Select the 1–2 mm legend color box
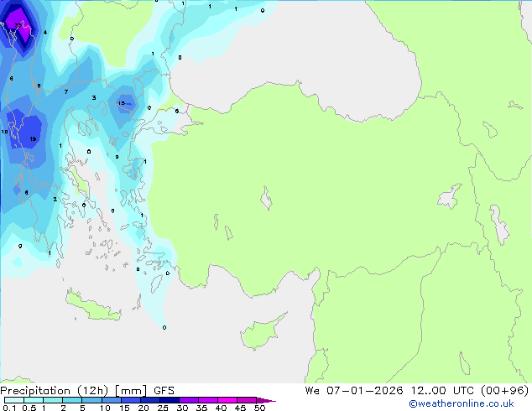Image resolution: width=532 pixels, height=411 pixels. click(53, 400)
